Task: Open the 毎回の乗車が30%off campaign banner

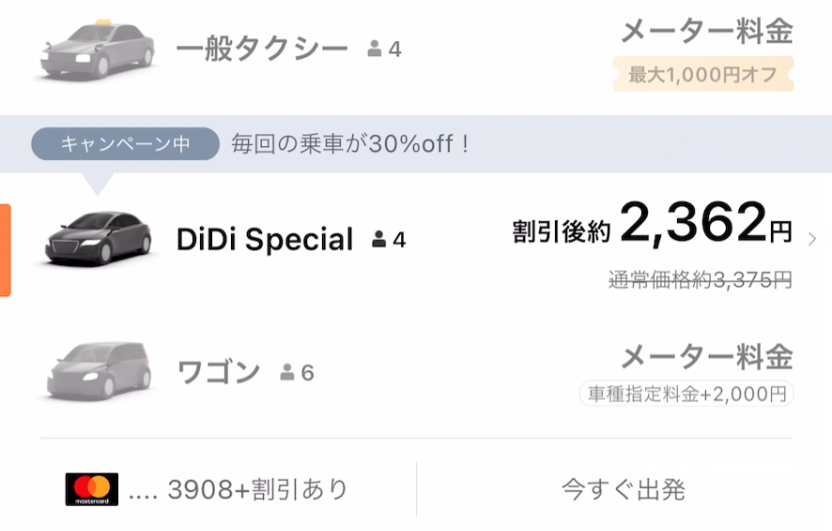Action: (350, 143)
